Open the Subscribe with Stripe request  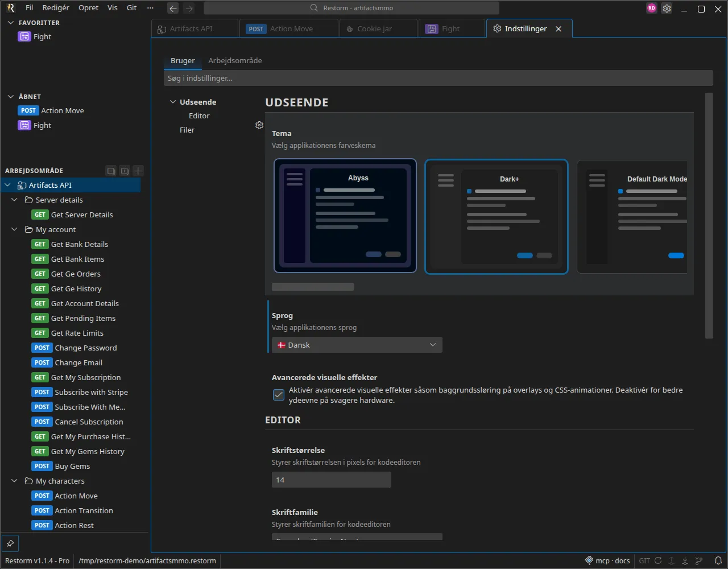(x=80, y=392)
